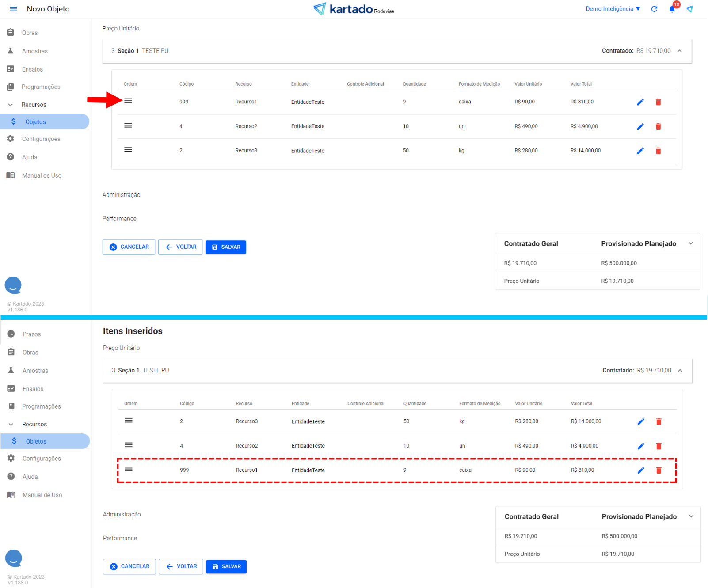Collapse Recursos group in the upper sidebar
This screenshot has width=708, height=588.
[11, 105]
